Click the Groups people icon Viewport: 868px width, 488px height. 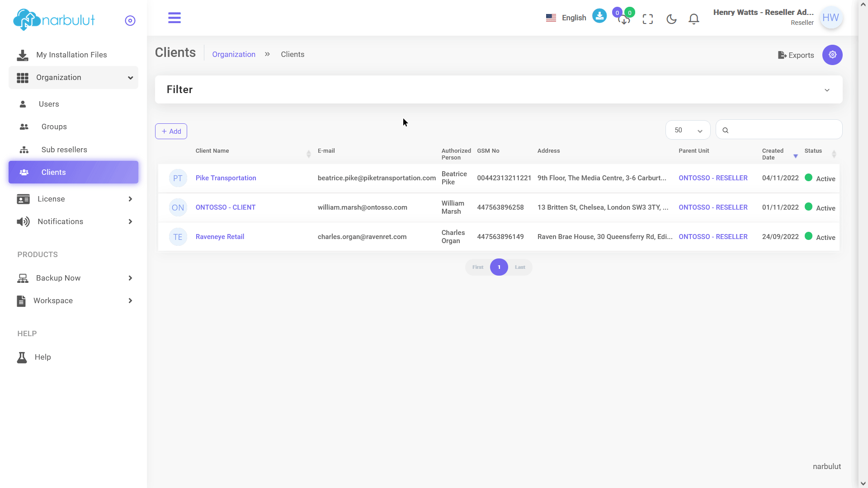point(24,127)
